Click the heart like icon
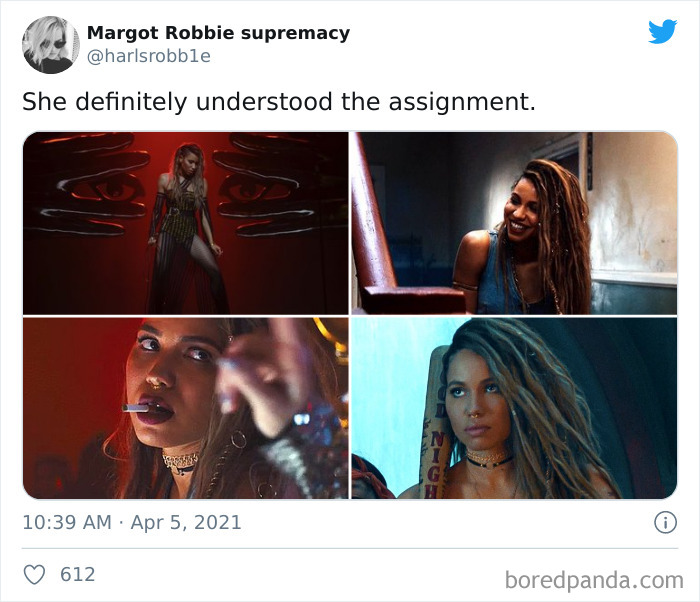The height and width of the screenshot is (602, 700). pyautogui.click(x=34, y=574)
